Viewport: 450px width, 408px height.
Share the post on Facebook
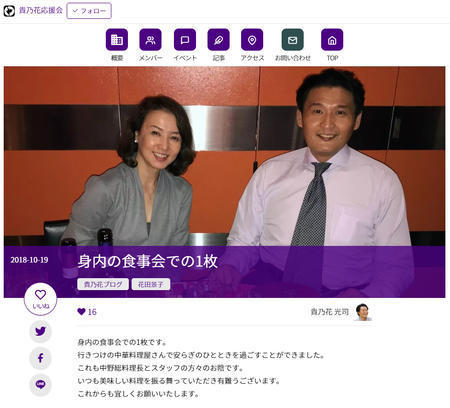click(x=40, y=358)
